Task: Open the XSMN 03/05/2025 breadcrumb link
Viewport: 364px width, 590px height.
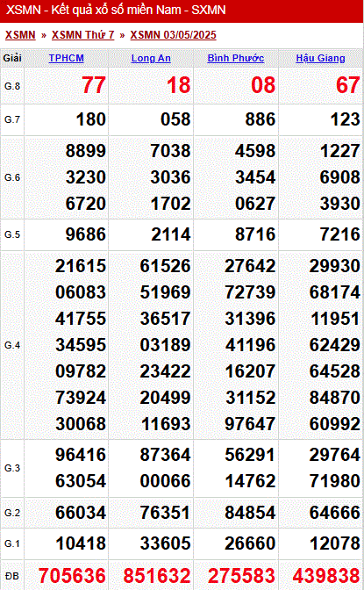Action: [173, 35]
